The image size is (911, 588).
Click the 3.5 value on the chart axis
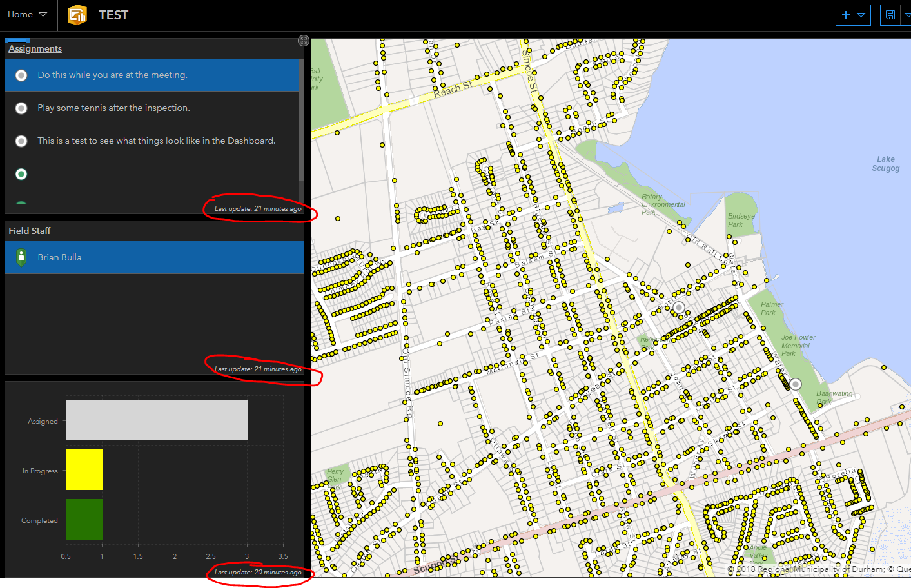pyautogui.click(x=283, y=556)
